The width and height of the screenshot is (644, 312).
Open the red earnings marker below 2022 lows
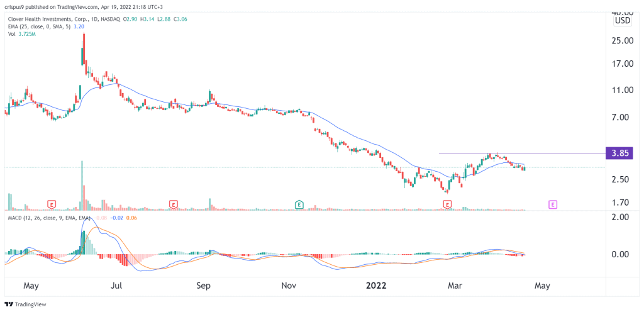tap(447, 204)
